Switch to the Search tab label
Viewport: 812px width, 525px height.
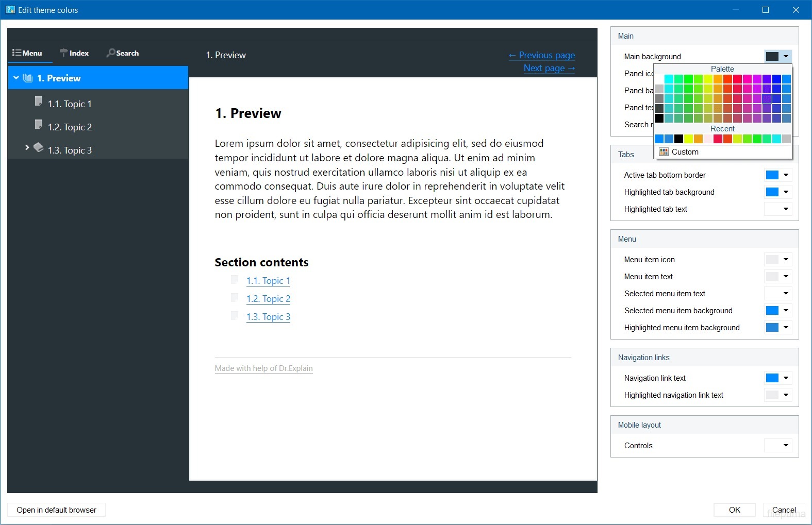coord(127,53)
